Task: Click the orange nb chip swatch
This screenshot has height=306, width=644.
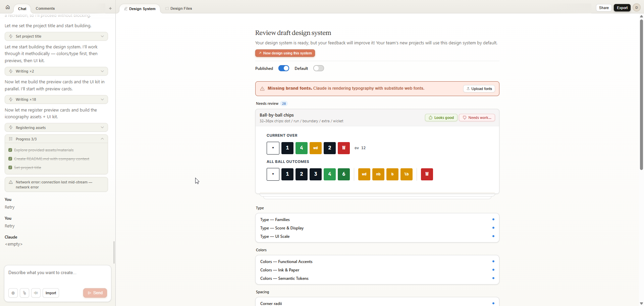Action: (x=378, y=174)
